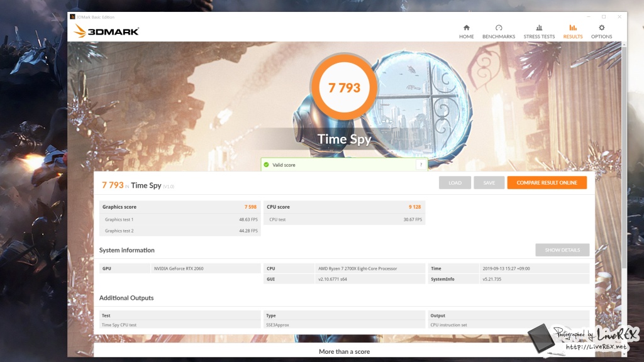This screenshot has height=362, width=644.
Task: Maximize the 3DMark window
Action: coord(604,17)
